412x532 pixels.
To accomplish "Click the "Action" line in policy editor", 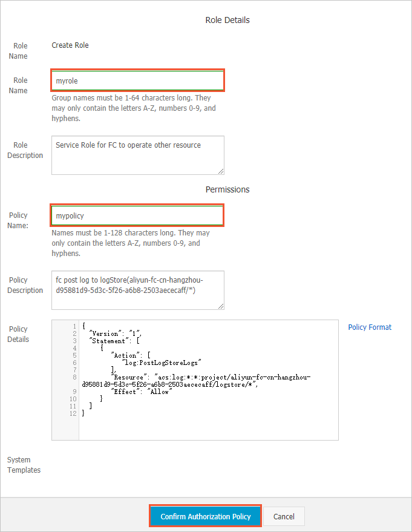I will tap(131, 355).
